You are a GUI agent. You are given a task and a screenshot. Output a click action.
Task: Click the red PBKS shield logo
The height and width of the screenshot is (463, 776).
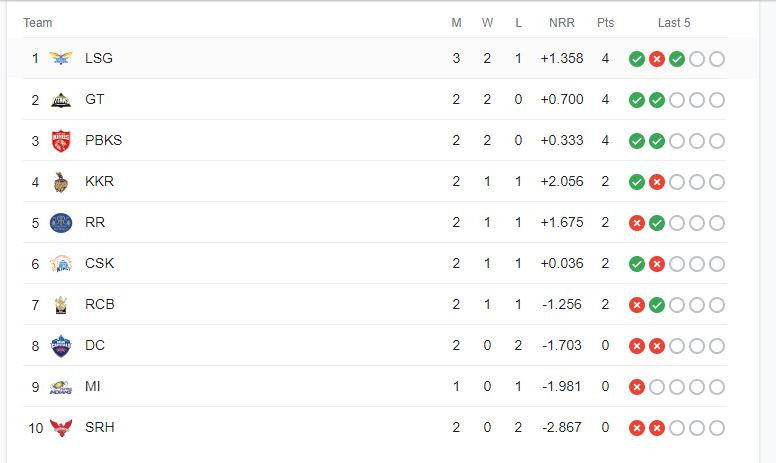61,140
